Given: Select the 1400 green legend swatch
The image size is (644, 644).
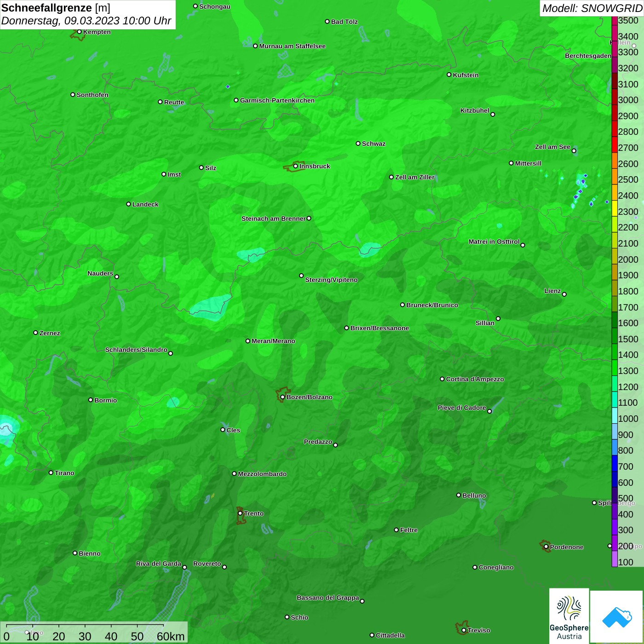Looking at the screenshot, I should pyautogui.click(x=615, y=351).
